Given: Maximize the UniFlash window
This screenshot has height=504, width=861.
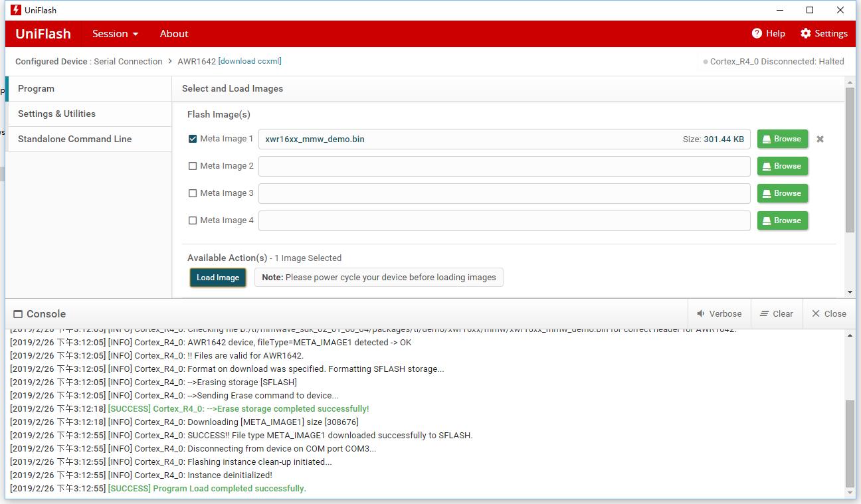Looking at the screenshot, I should [x=810, y=10].
